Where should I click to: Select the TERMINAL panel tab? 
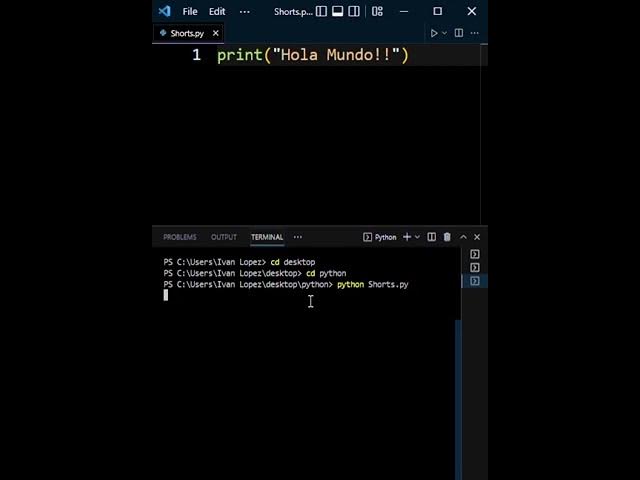[267, 237]
